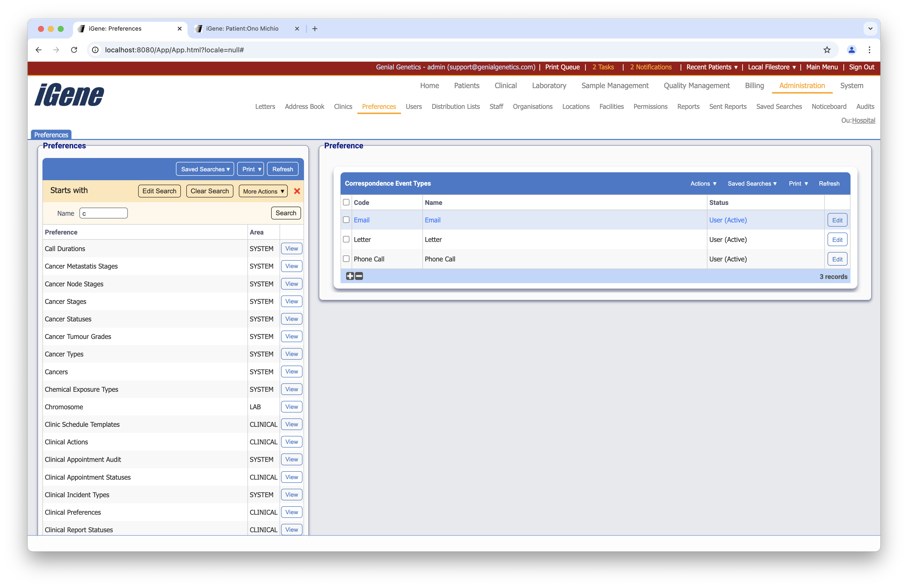The image size is (908, 588).
Task: Open the browser profile icon
Action: [851, 50]
